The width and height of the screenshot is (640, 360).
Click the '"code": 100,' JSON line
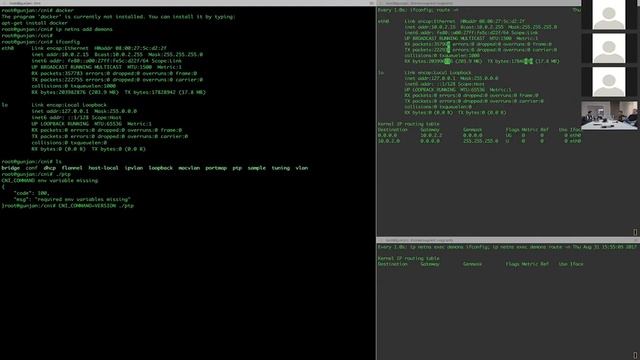(x=31, y=193)
